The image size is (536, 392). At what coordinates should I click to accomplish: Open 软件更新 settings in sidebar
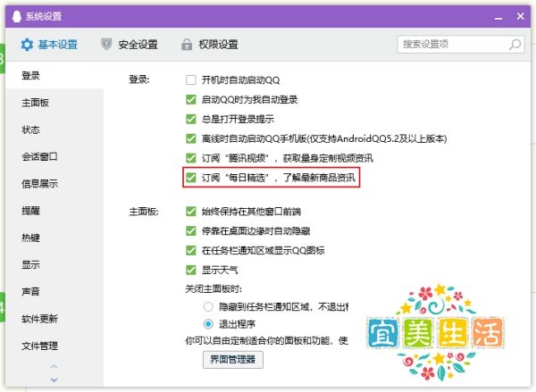[54, 319]
